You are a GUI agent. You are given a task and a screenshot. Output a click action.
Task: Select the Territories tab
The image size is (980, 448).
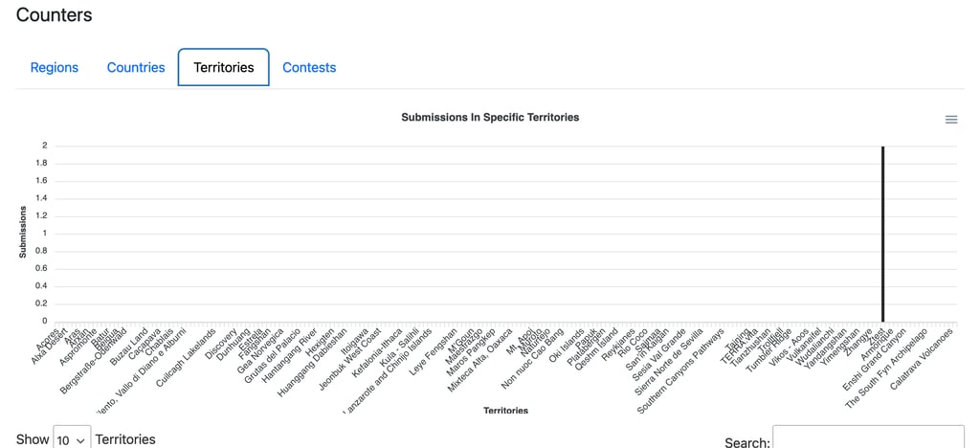(224, 68)
